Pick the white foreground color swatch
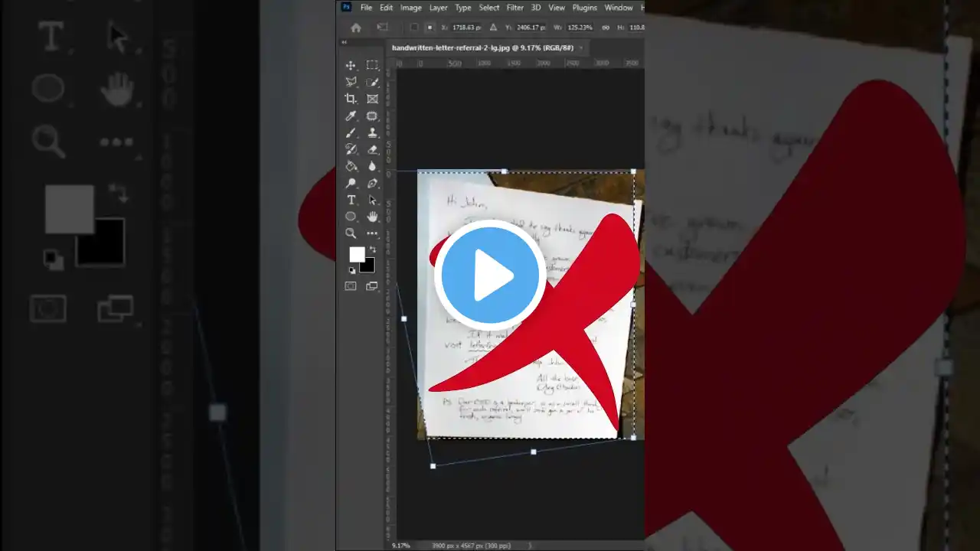Screen dimensions: 980x551 [357, 254]
